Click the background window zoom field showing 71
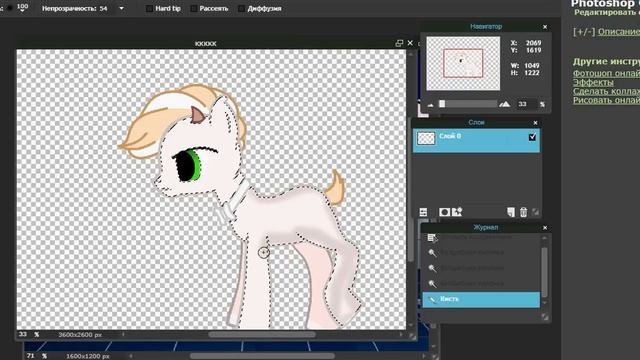This screenshot has height=360, width=640. (x=31, y=356)
